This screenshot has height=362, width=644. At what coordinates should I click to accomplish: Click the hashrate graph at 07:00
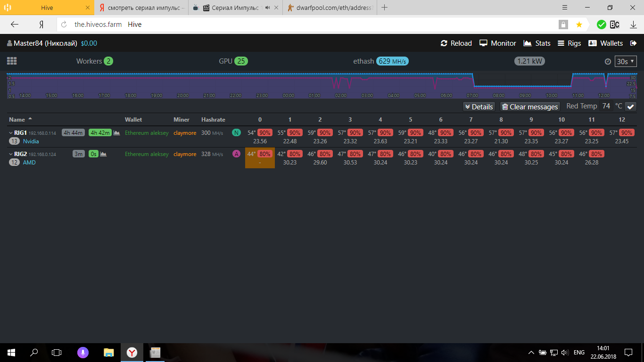coord(472,85)
